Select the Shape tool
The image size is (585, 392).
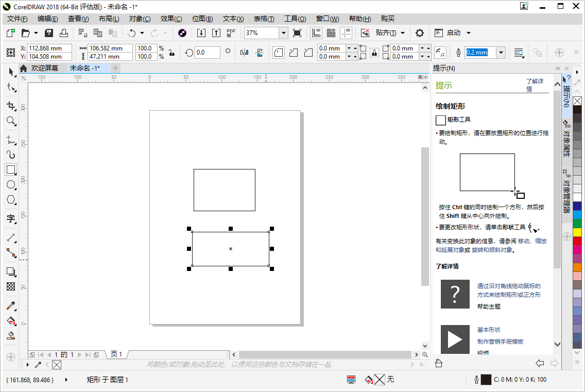click(11, 88)
